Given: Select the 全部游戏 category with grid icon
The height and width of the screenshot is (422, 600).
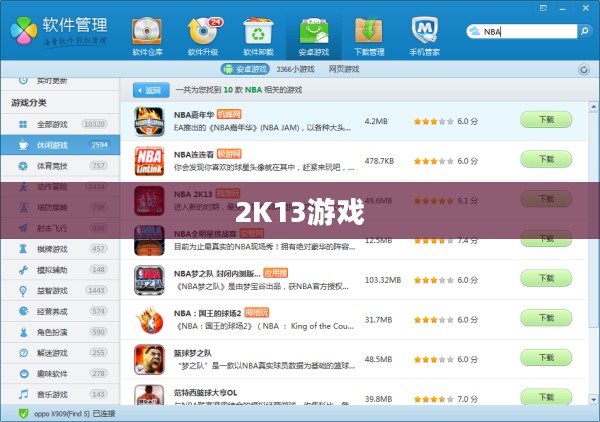Looking at the screenshot, I should click(x=60, y=124).
